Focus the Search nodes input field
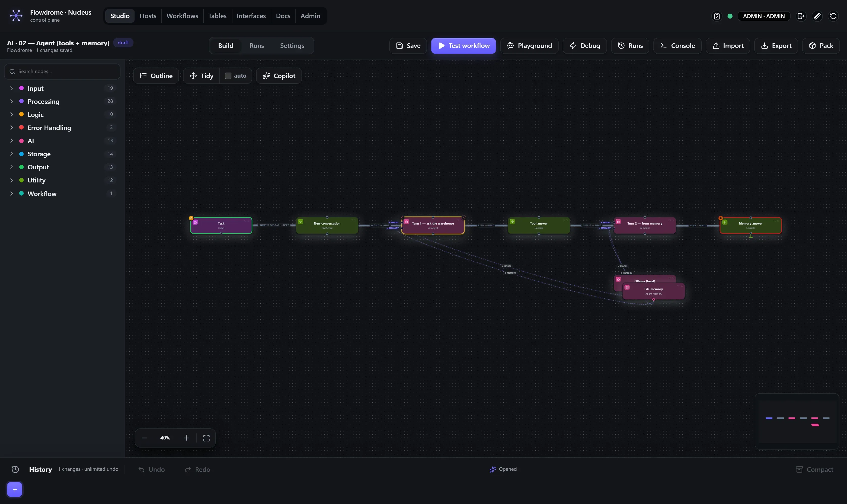This screenshot has height=504, width=847. (62, 71)
